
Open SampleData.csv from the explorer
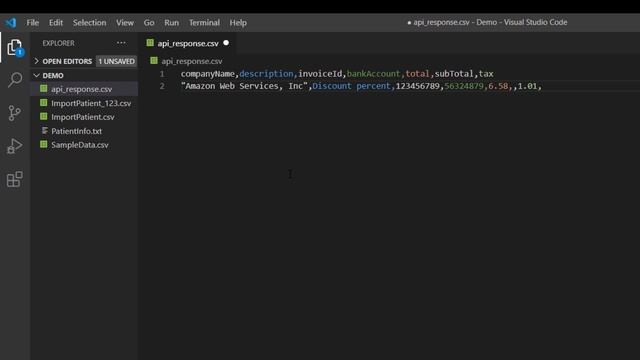point(84,144)
